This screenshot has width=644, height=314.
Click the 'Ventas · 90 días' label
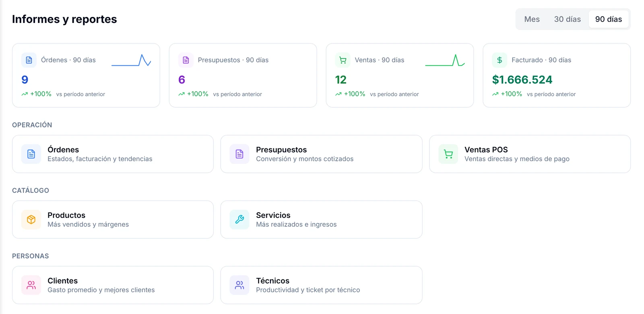[380, 60]
